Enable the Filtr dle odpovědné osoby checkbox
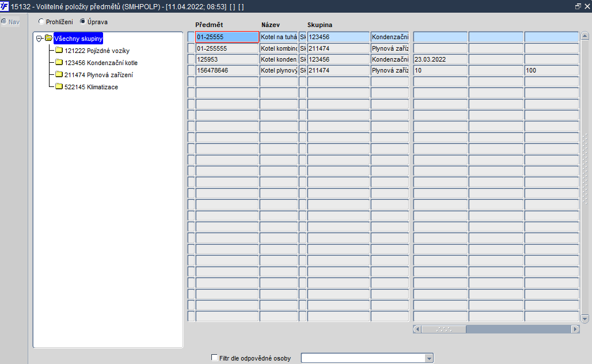The image size is (592, 364). [214, 358]
